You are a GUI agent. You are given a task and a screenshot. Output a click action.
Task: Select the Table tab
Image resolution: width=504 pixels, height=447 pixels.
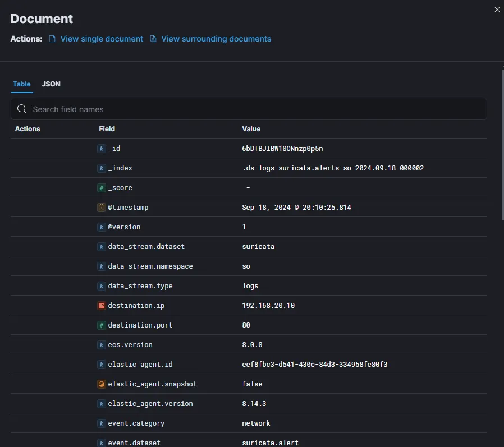pyautogui.click(x=22, y=84)
